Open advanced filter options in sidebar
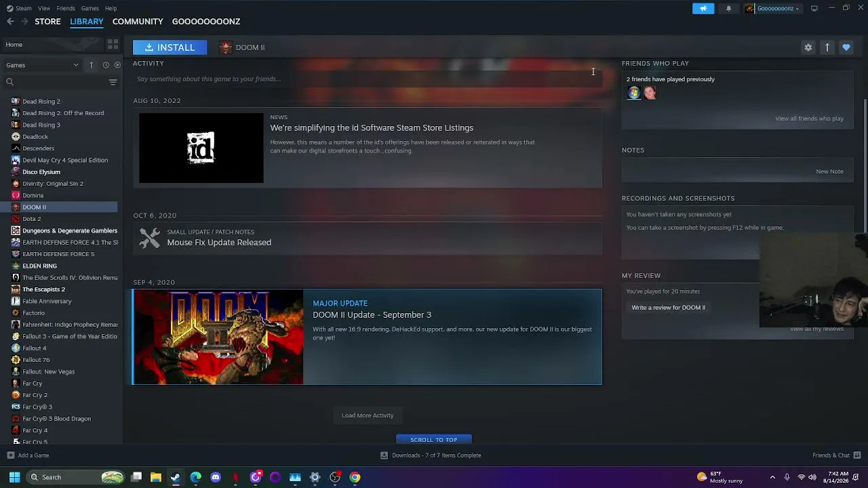The width and height of the screenshot is (868, 488). 113,82
